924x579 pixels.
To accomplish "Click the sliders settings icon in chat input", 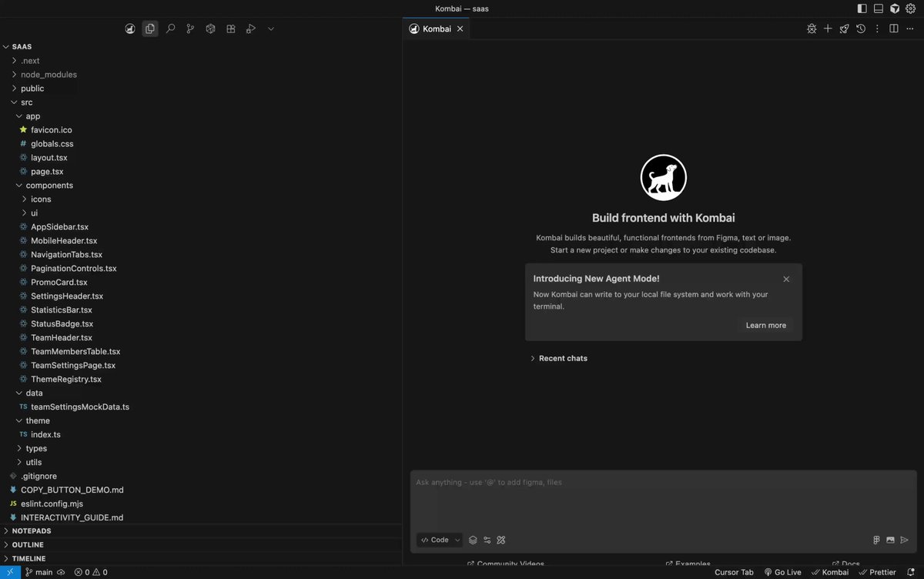I will tap(487, 540).
